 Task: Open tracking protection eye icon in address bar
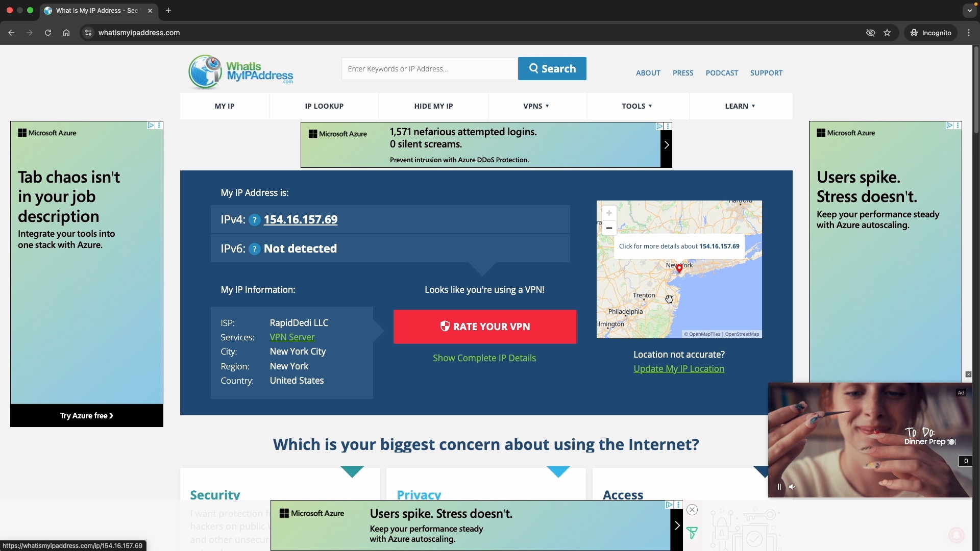(x=870, y=33)
